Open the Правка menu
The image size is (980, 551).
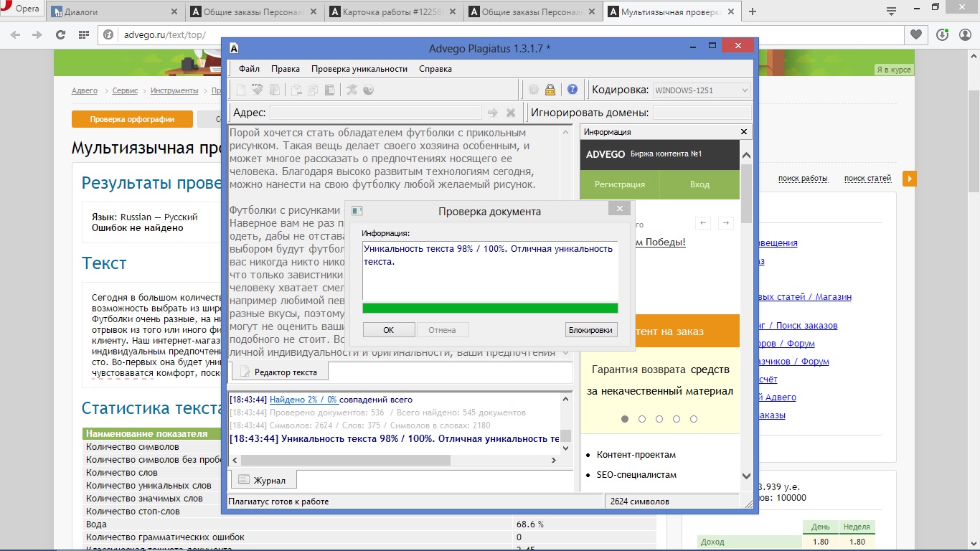click(286, 69)
